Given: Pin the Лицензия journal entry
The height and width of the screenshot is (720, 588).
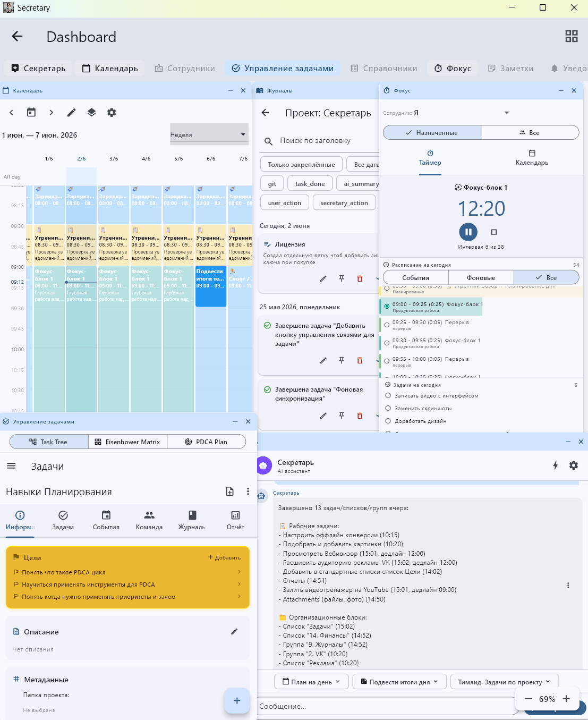Looking at the screenshot, I should click(x=342, y=278).
